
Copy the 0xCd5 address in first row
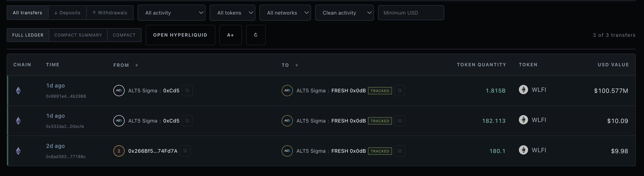coord(187,90)
